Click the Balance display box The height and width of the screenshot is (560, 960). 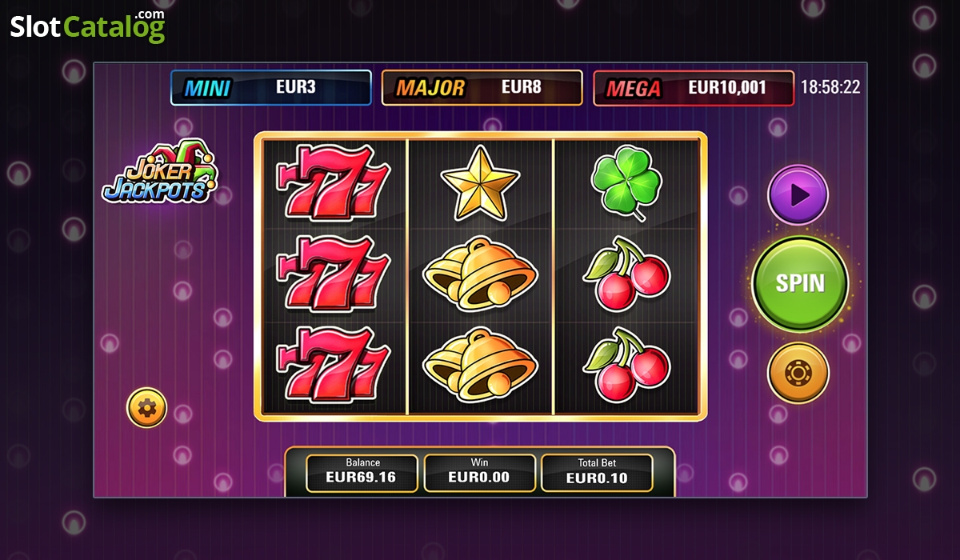point(362,473)
